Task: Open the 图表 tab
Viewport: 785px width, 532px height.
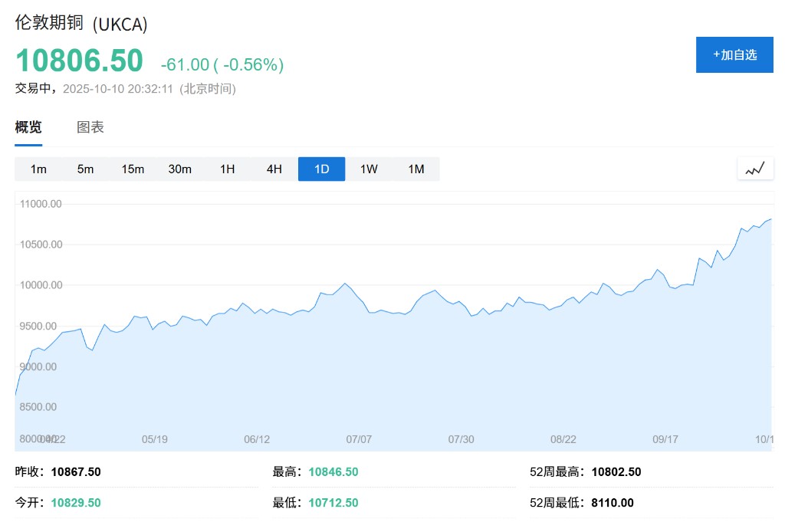Action: pyautogui.click(x=90, y=127)
